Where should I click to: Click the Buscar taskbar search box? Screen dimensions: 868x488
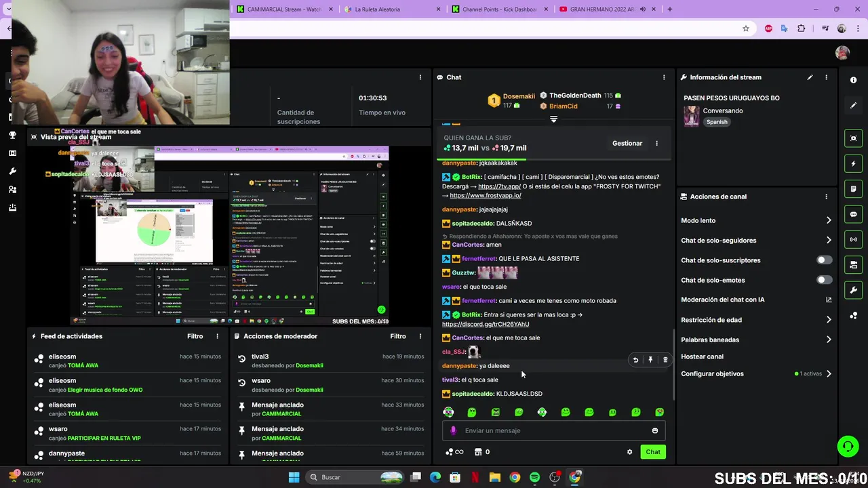tap(354, 477)
